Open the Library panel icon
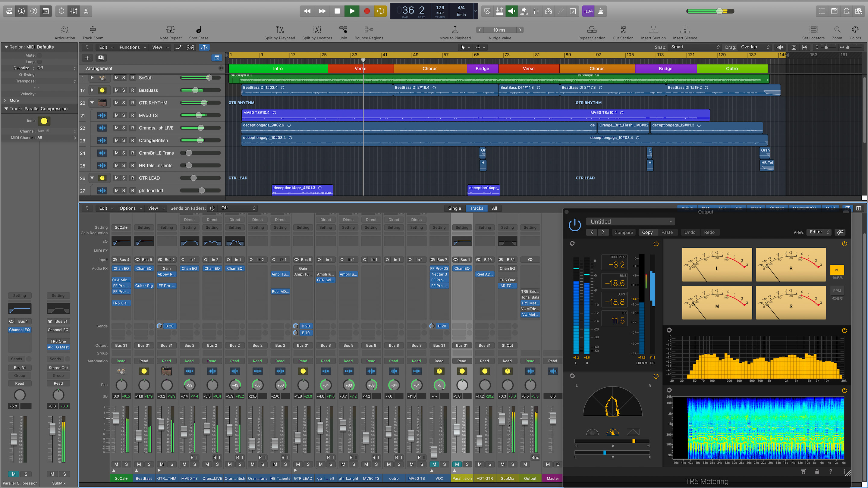The image size is (868, 488). [x=9, y=11]
